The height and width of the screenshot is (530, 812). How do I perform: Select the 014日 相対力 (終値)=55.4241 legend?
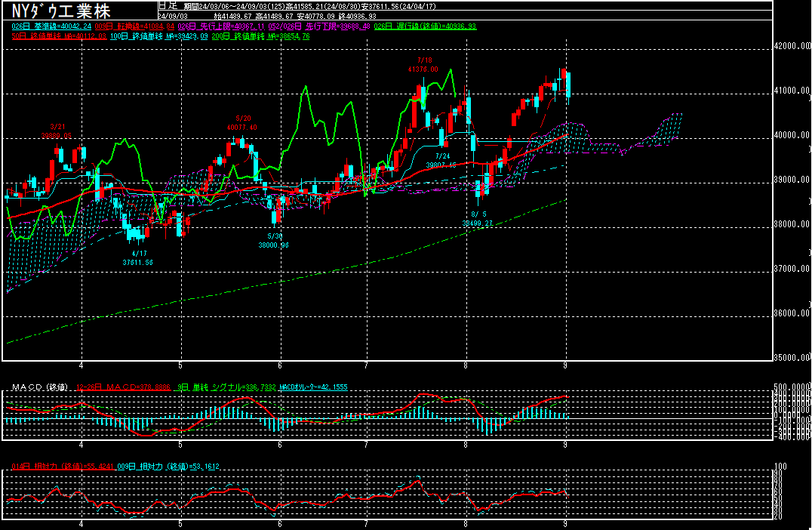63,467
